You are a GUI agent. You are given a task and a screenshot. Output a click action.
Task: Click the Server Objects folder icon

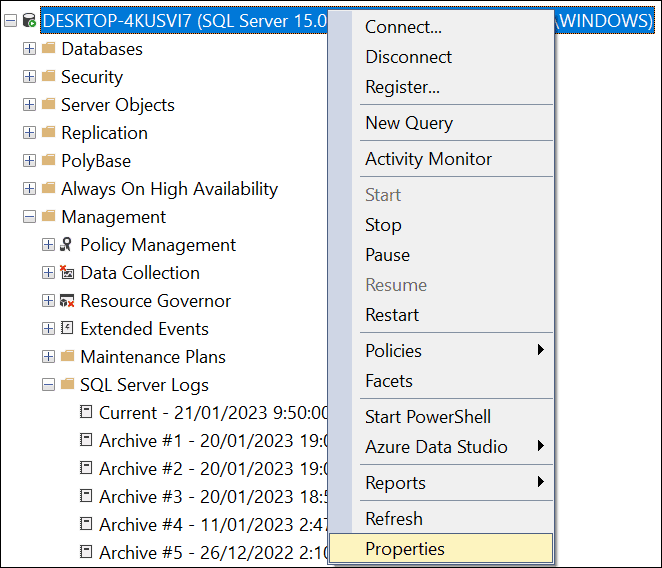pos(49,103)
